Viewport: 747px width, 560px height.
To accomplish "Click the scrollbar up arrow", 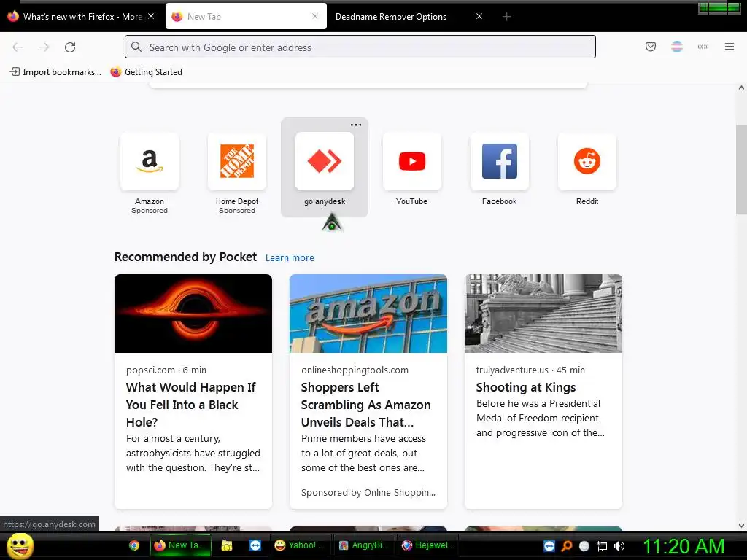I will point(741,87).
